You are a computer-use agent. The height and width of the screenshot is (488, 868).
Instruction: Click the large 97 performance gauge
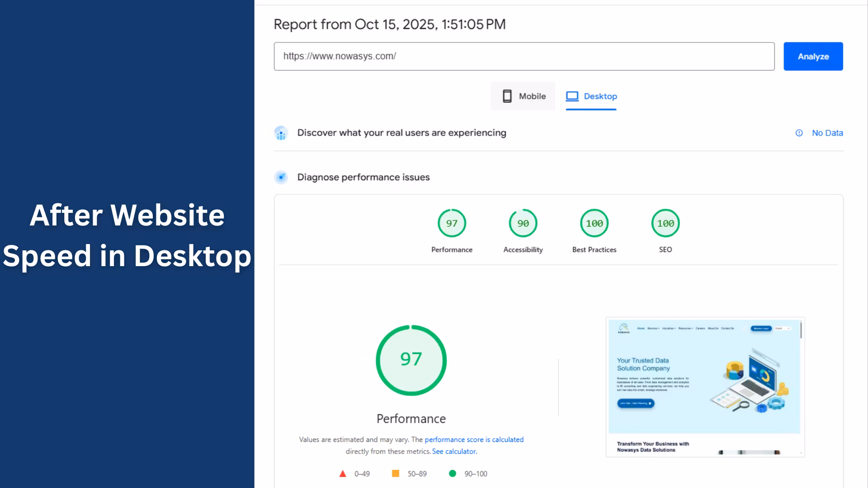pos(411,360)
